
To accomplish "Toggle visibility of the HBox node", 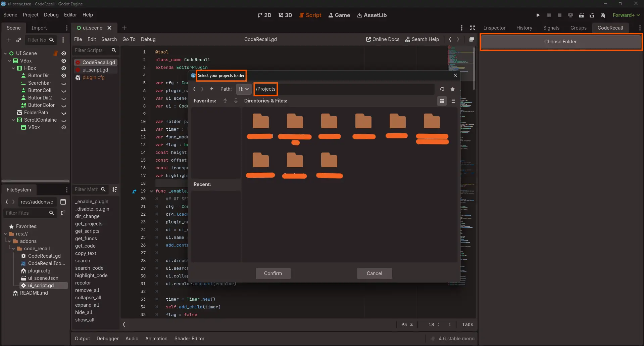I will click(63, 68).
